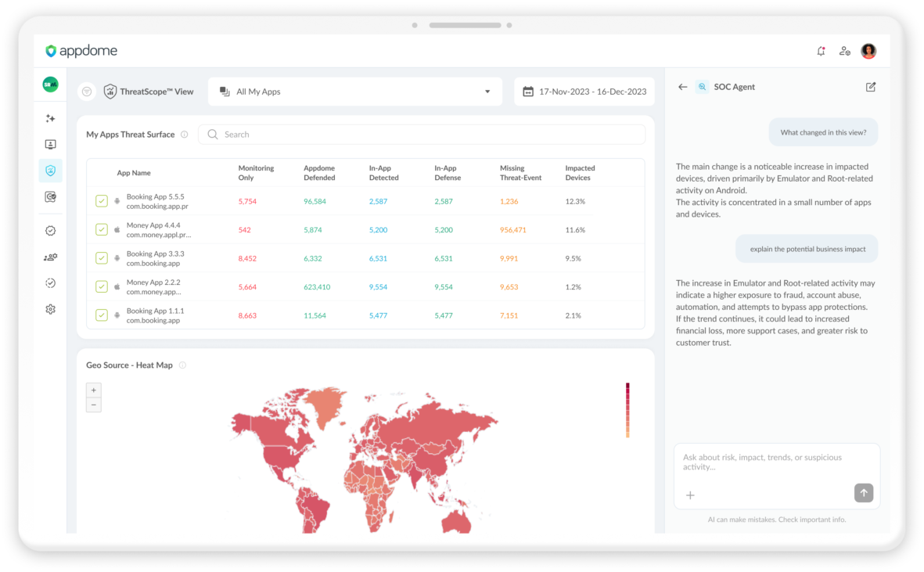Screen dimensions: 924x572
Task: Click Monitoring Only value 8,663
Action: tap(247, 316)
